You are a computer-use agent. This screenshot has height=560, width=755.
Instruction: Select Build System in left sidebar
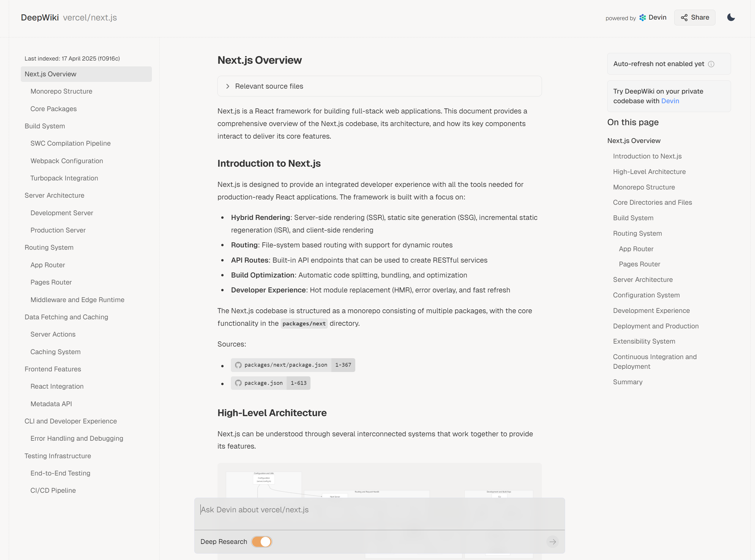click(x=45, y=126)
